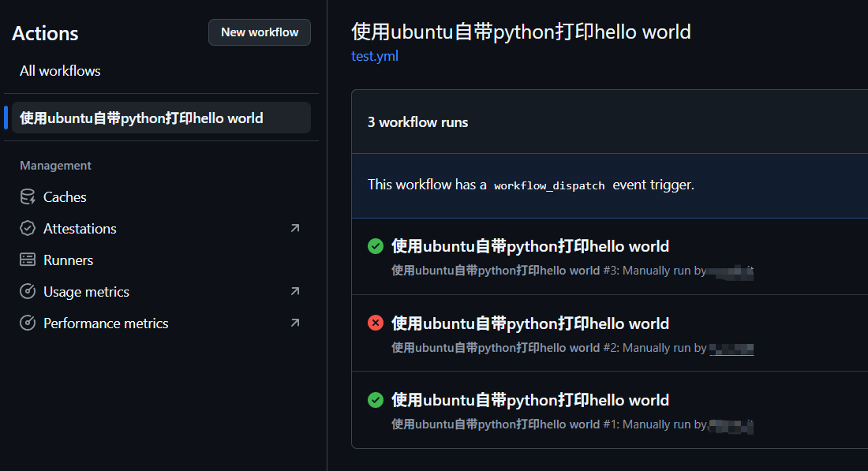Open failed workflow run #2 title
Screen dimensions: 868x471
tap(529, 323)
